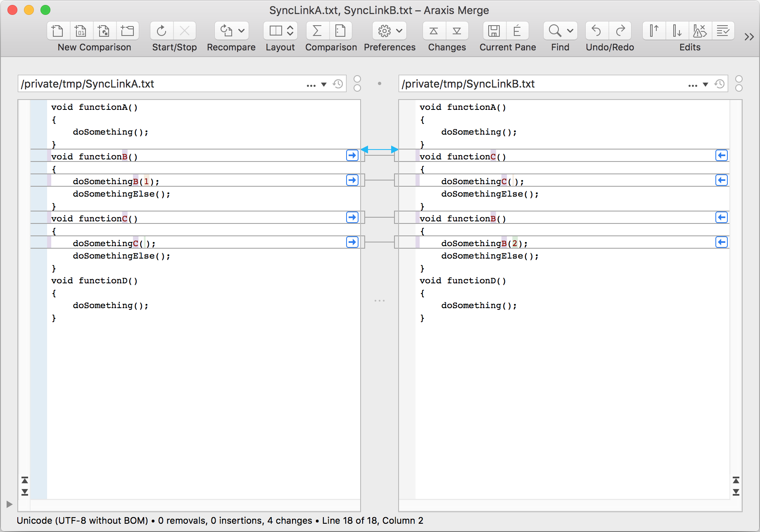Open the path dropdown for SyncLinkA.txt

click(x=325, y=84)
